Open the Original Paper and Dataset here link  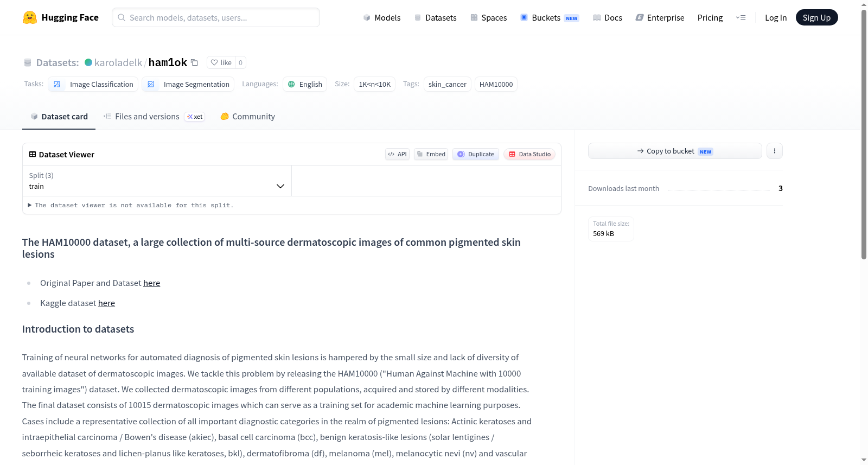click(152, 283)
